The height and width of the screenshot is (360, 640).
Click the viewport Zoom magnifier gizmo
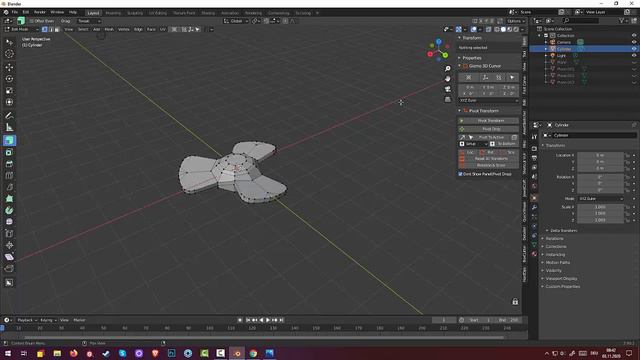pyautogui.click(x=448, y=69)
